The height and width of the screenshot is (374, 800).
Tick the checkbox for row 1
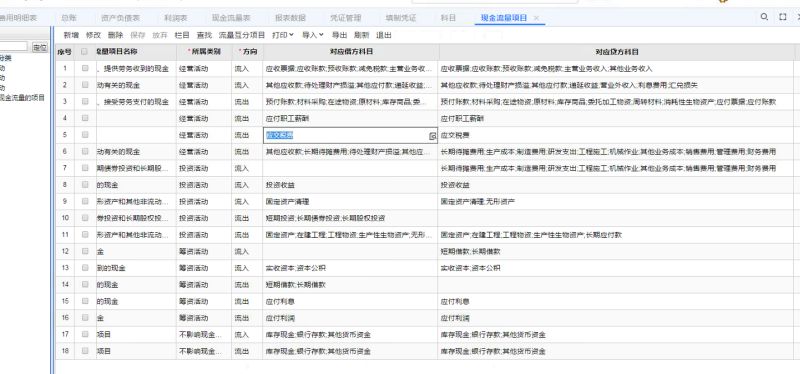(x=85, y=68)
